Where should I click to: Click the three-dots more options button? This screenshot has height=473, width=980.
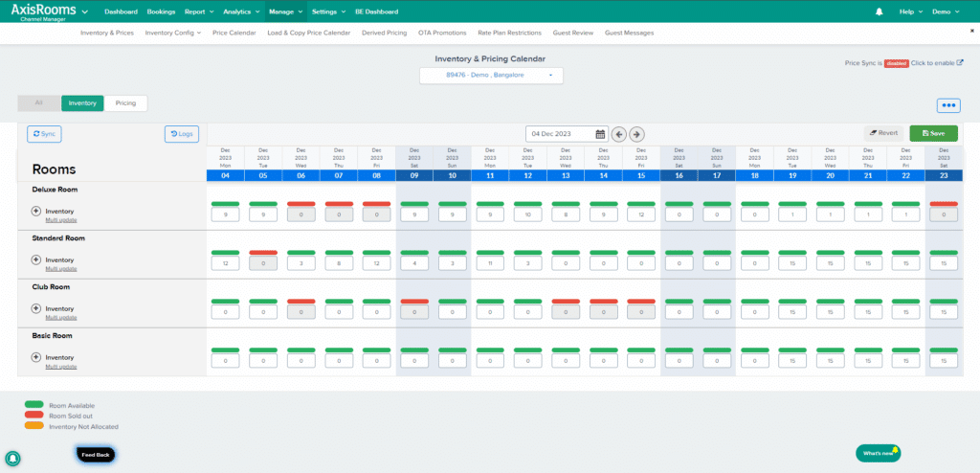(x=948, y=105)
